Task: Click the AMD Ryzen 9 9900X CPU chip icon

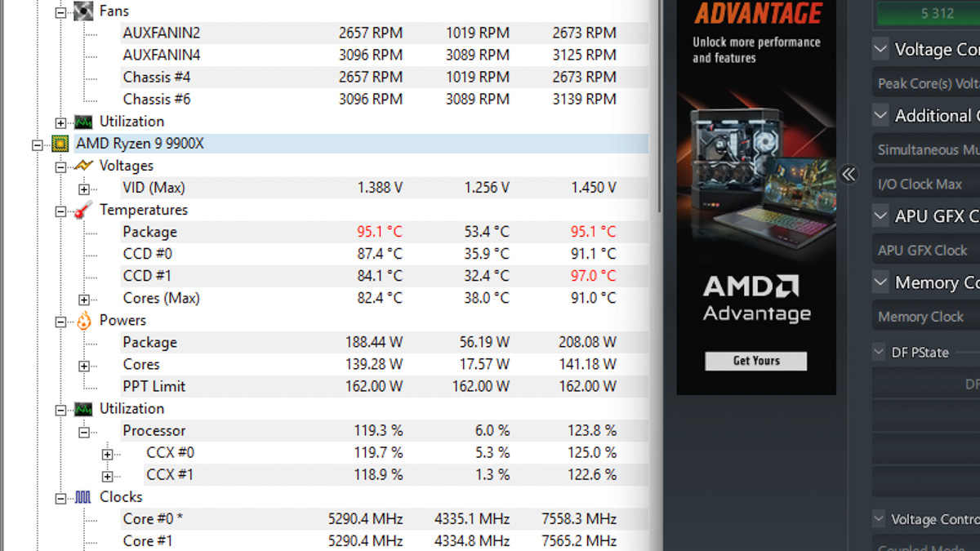Action: click(60, 144)
